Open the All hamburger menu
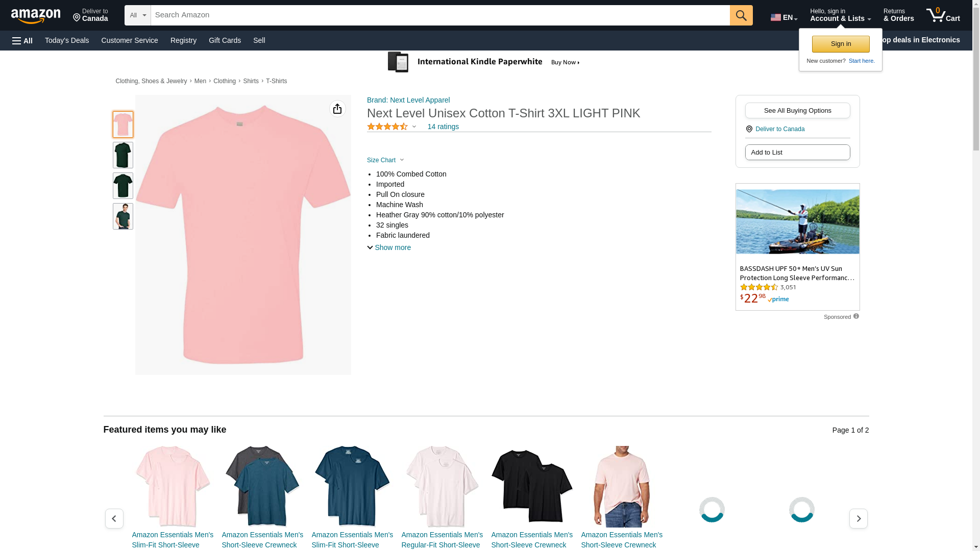The width and height of the screenshot is (980, 551). point(22,40)
